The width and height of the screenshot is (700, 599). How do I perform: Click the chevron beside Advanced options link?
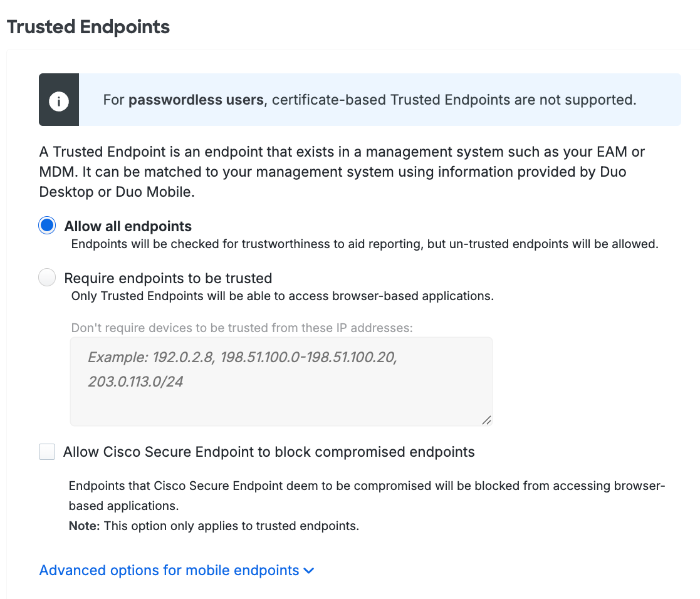(308, 571)
